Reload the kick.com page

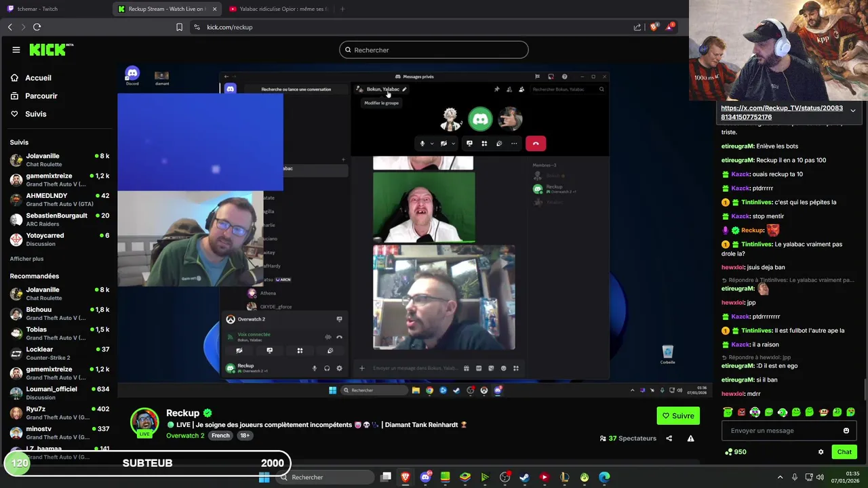37,27
